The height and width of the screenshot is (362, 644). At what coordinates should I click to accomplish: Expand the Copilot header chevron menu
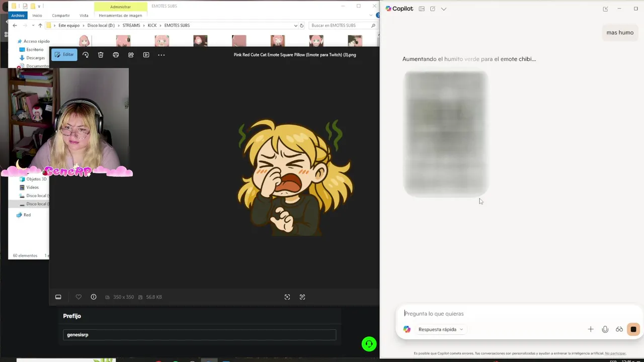[444, 9]
